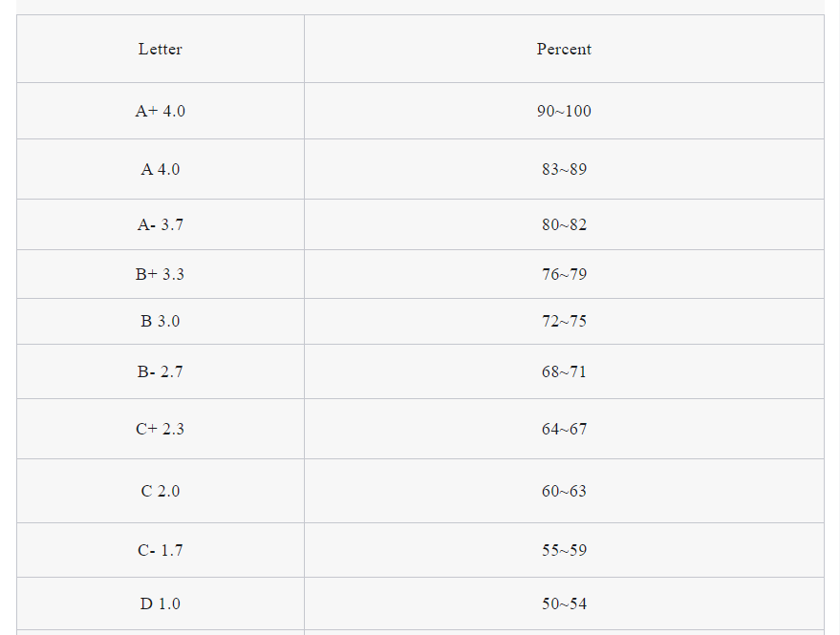Click the 76~79 percent cell
Viewport: 840px width, 635px height.
[564, 274]
